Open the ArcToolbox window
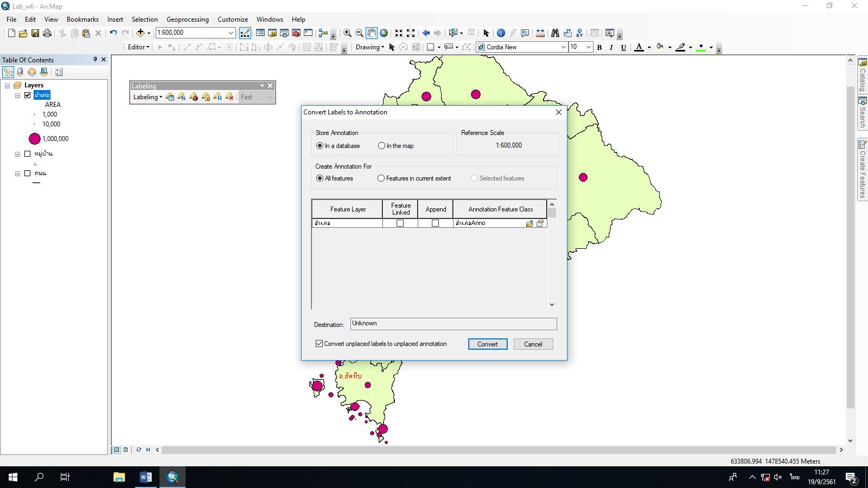Viewport: 868px width, 488px height. tap(296, 33)
